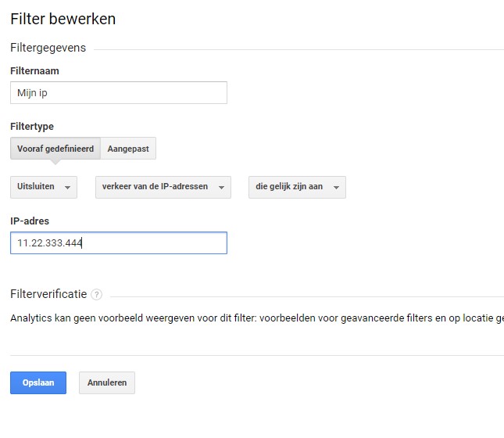Save the filter with Opslaan
The image size is (504, 438).
38,382
